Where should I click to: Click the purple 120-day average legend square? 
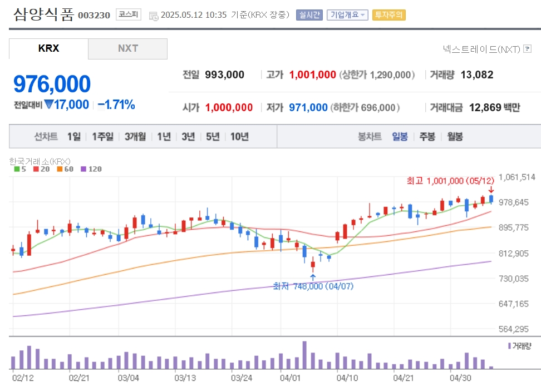pyautogui.click(x=83, y=169)
